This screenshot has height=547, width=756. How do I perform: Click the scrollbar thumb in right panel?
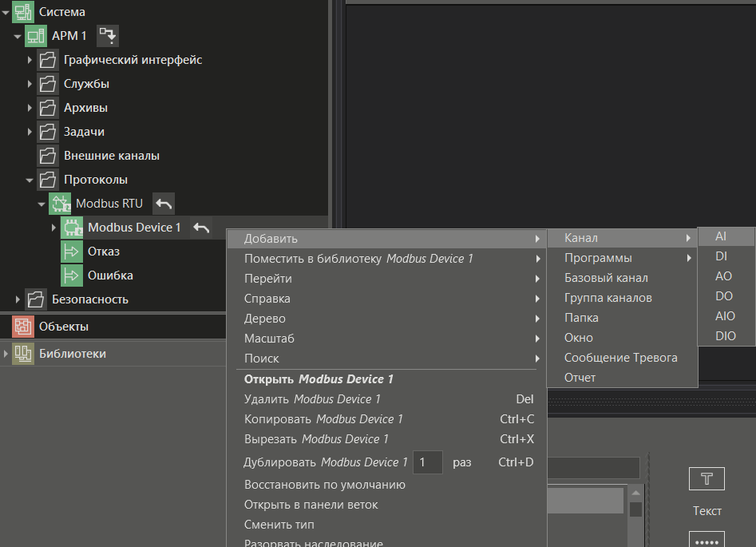tap(635, 509)
